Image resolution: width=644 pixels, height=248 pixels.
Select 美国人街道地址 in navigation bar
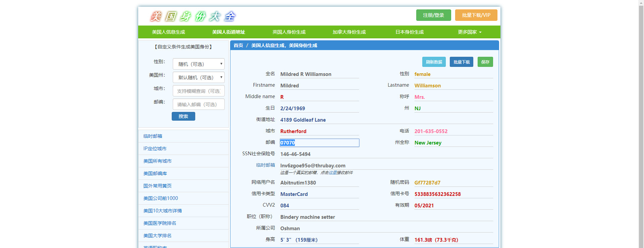point(228,32)
